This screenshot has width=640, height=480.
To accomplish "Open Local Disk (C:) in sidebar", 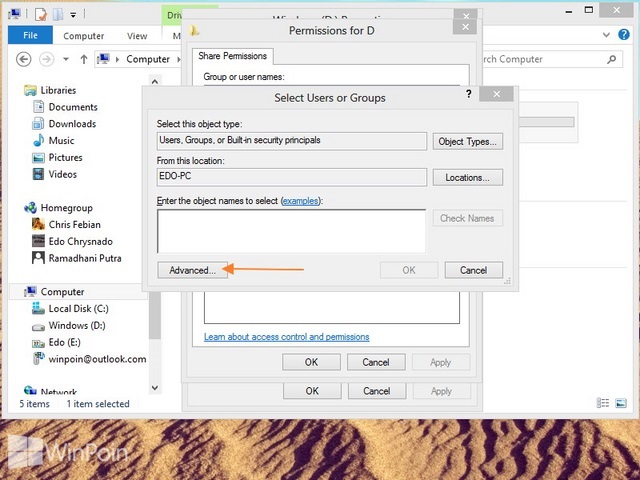I will [78, 309].
